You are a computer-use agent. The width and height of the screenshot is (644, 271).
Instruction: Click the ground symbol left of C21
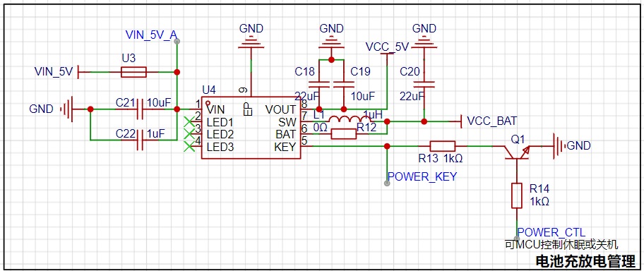(x=66, y=109)
